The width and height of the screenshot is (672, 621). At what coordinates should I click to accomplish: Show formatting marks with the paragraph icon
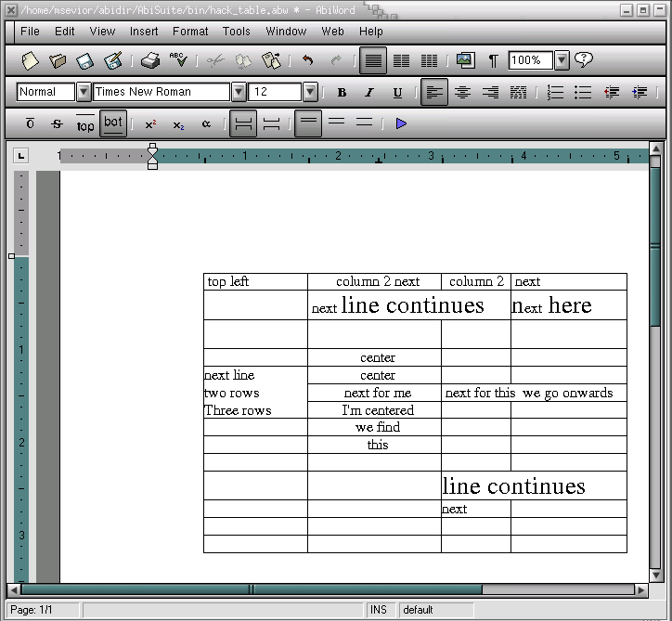(493, 61)
